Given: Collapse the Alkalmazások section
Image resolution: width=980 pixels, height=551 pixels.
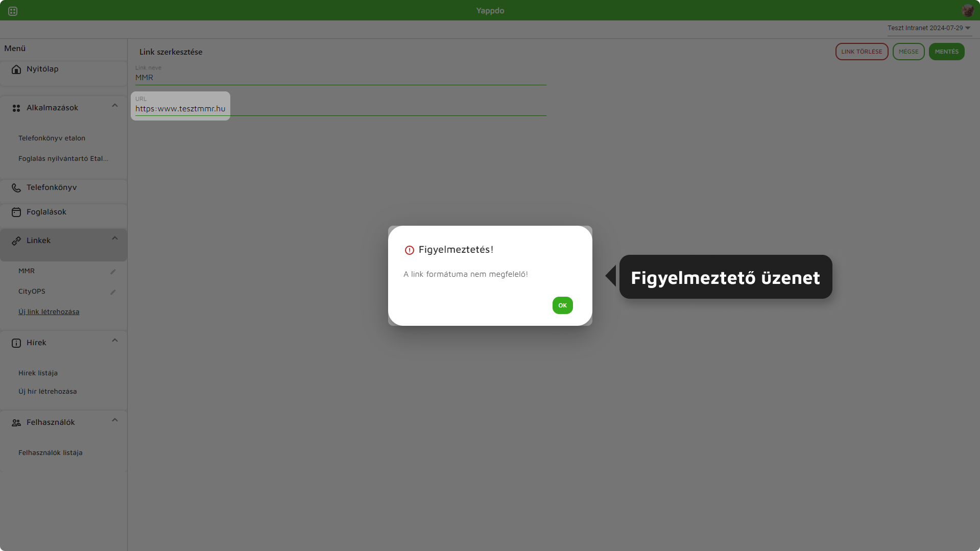Looking at the screenshot, I should (x=115, y=106).
